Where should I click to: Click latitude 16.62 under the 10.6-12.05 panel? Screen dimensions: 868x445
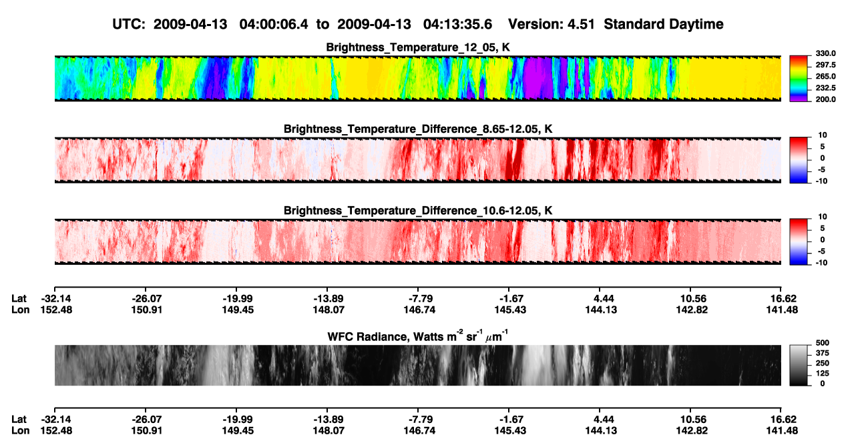(x=783, y=298)
